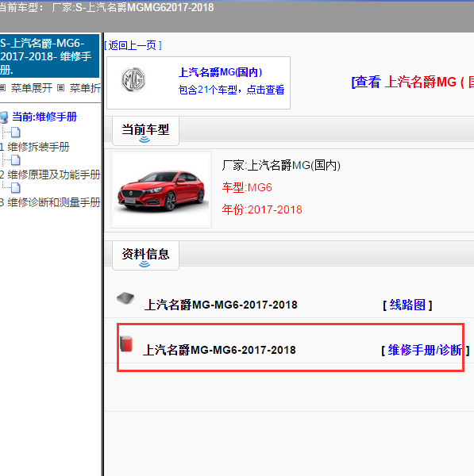The height and width of the screenshot is (476, 474).
Task: Click the 年份:2017-2018 text
Action: [x=262, y=209]
